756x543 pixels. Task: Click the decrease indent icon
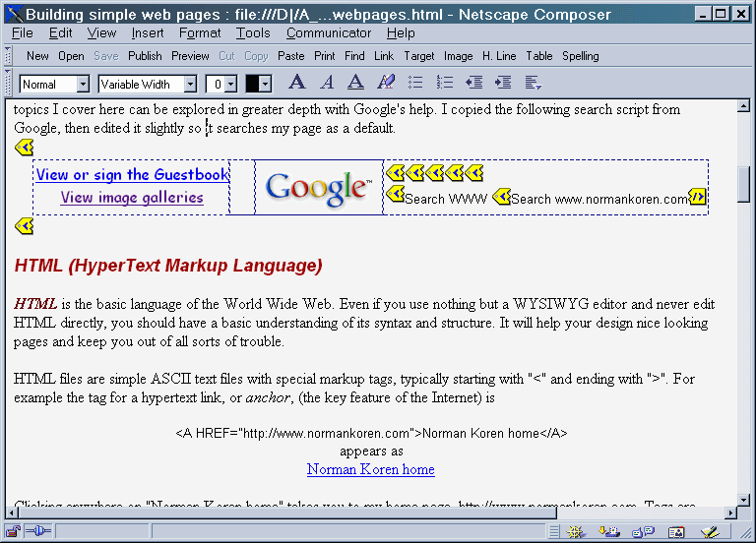(473, 83)
